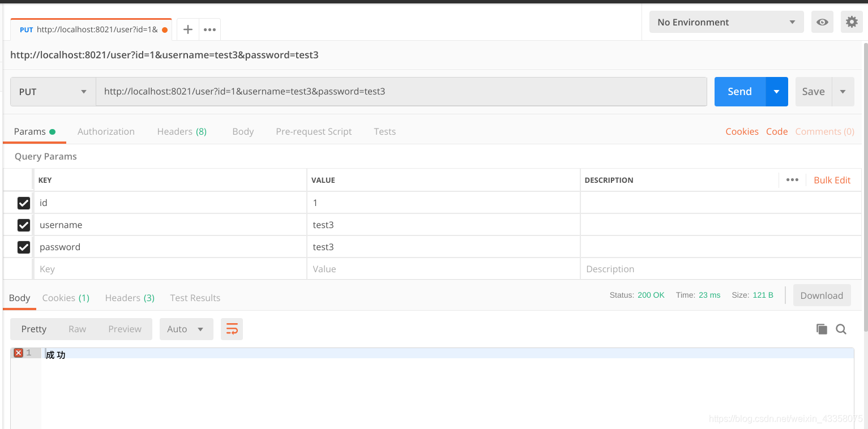Uncheck the password parameter checkbox
The width and height of the screenshot is (868, 429).
coord(24,247)
